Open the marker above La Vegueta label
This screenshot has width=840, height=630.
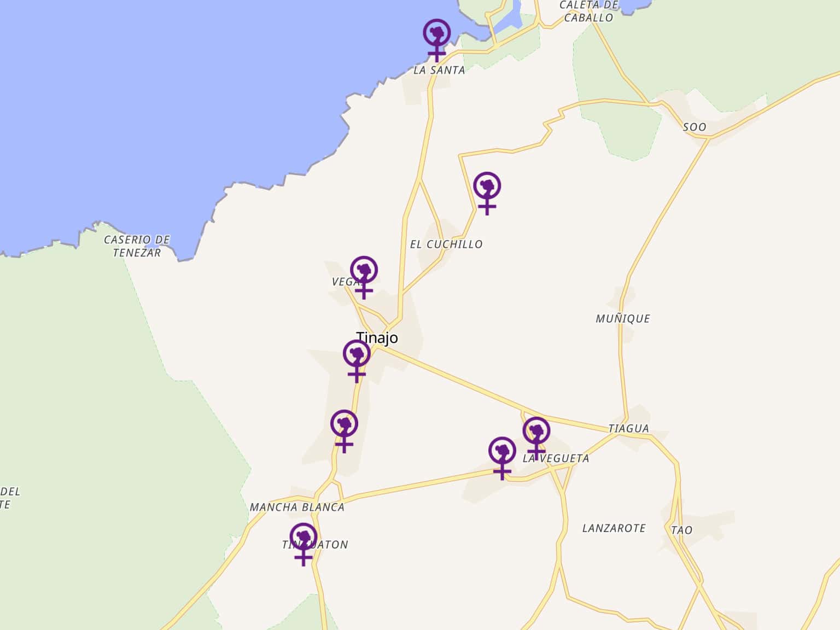click(x=536, y=438)
